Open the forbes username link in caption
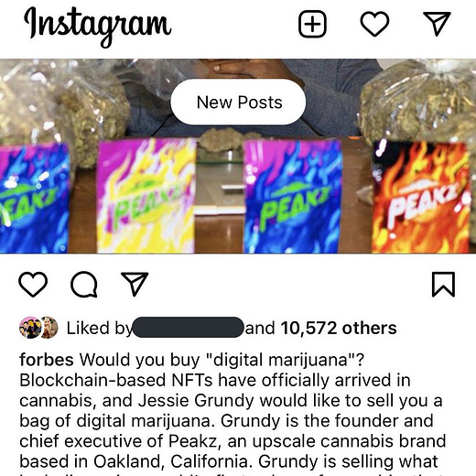This screenshot has width=476, height=476. coord(47,360)
